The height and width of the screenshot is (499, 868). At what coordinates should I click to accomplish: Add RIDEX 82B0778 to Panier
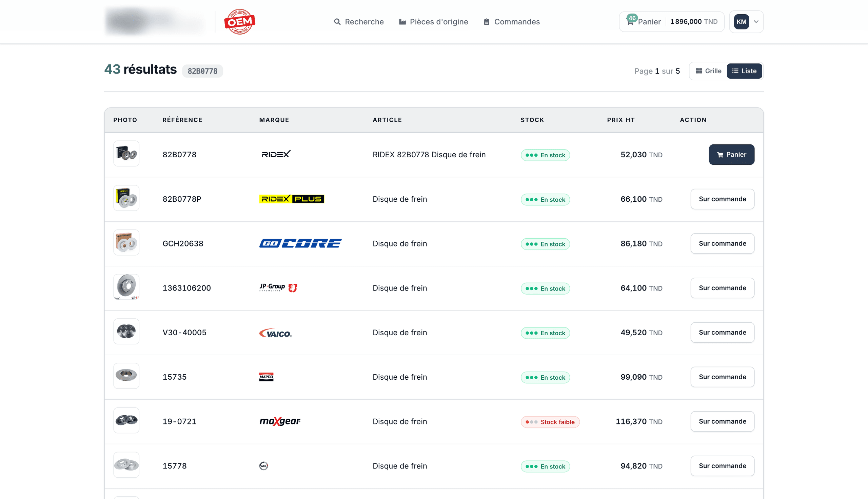point(732,155)
